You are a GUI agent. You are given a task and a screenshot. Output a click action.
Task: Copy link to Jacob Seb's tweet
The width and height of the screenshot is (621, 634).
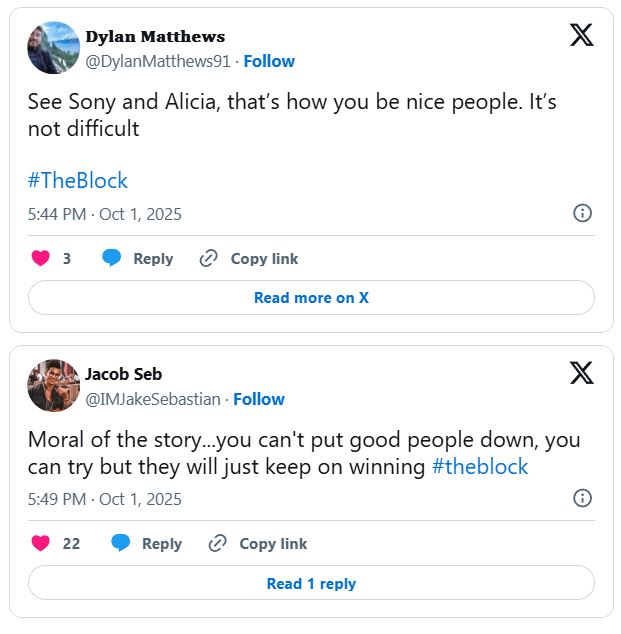pos(258,543)
